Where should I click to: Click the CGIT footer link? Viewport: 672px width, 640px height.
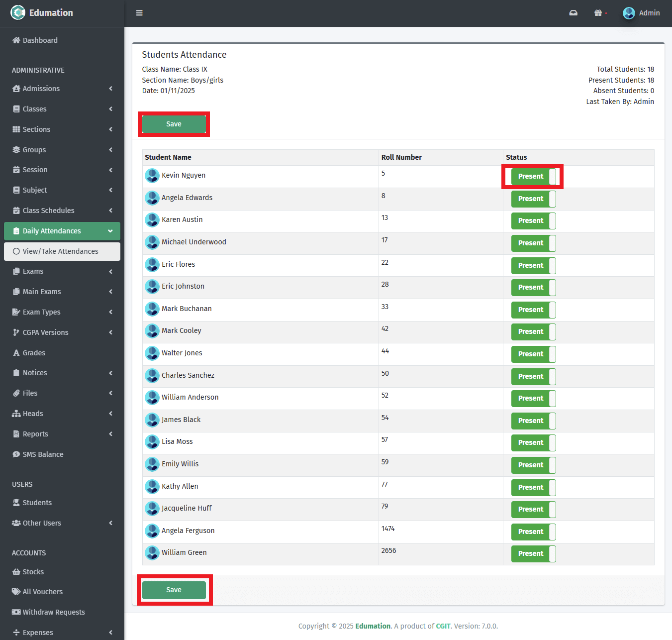tap(443, 626)
